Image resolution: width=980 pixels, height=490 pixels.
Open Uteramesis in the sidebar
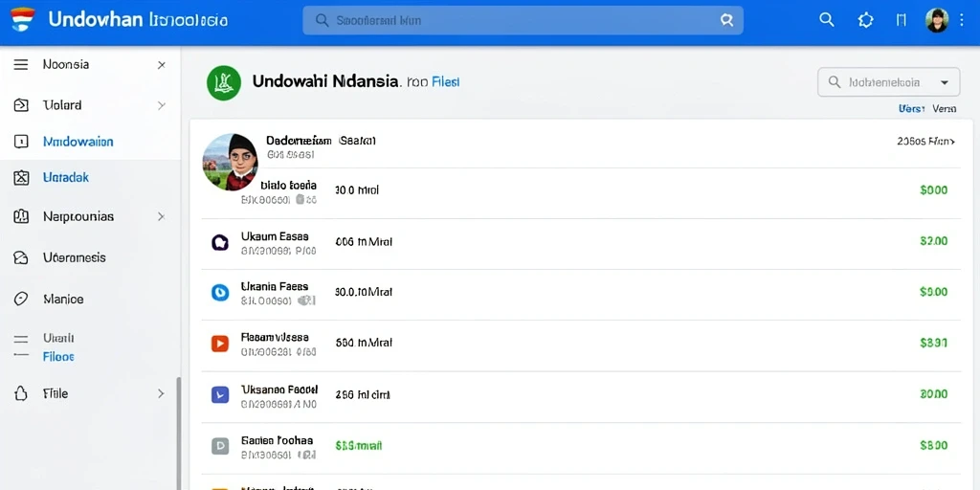75,257
